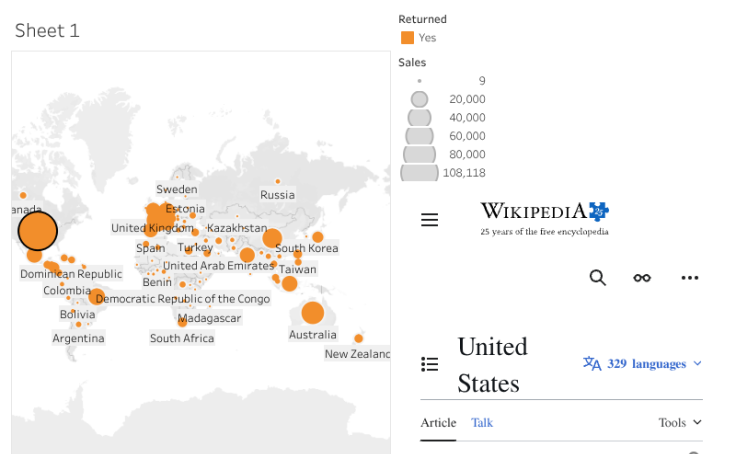Select the Article tab
This screenshot has height=454, width=736.
(438, 423)
